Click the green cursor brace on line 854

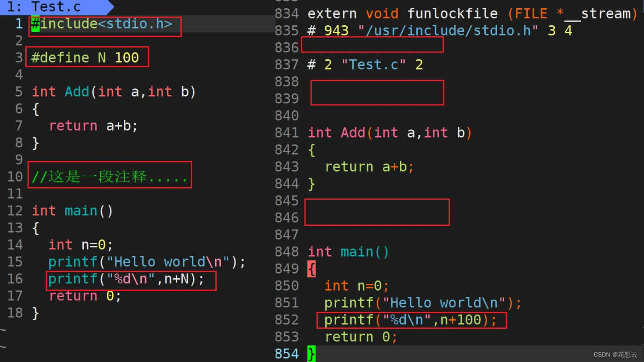click(x=311, y=354)
